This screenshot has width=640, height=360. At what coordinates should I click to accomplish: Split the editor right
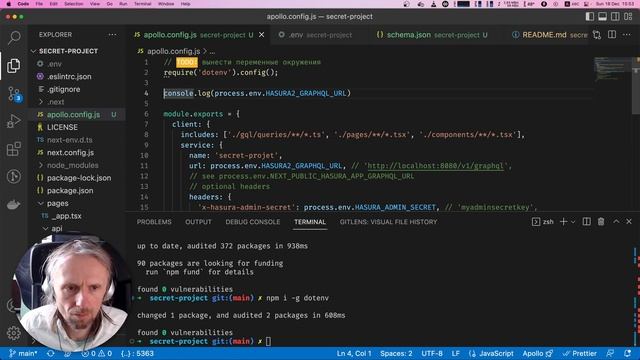tap(612, 35)
